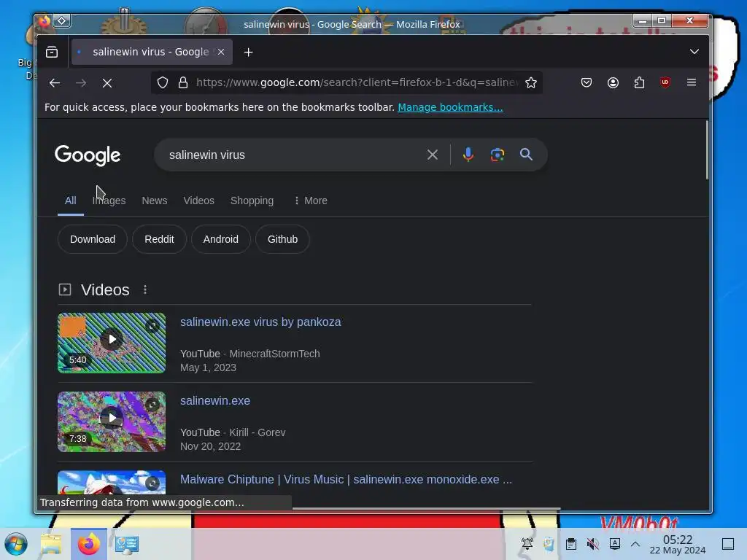Apply the Android filter chip
Viewport: 747px width, 560px height.
click(220, 239)
